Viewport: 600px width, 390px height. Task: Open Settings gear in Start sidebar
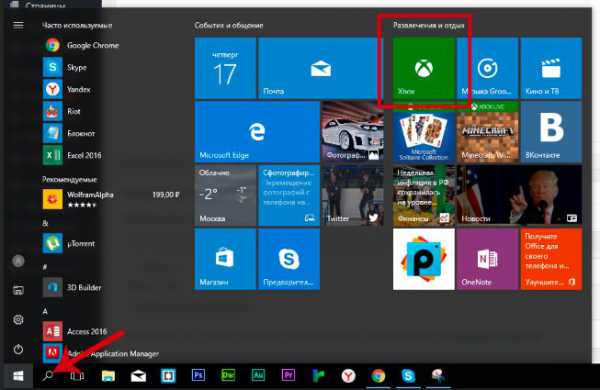pos(18,320)
